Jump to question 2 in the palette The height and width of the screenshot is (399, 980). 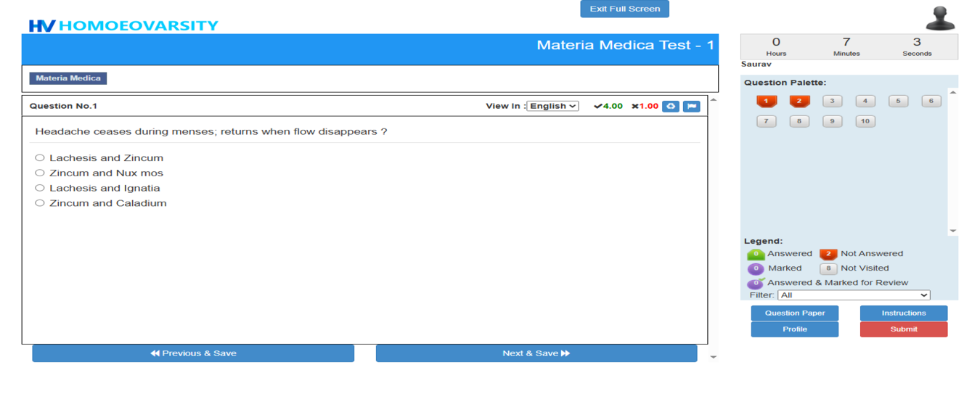[x=799, y=102]
